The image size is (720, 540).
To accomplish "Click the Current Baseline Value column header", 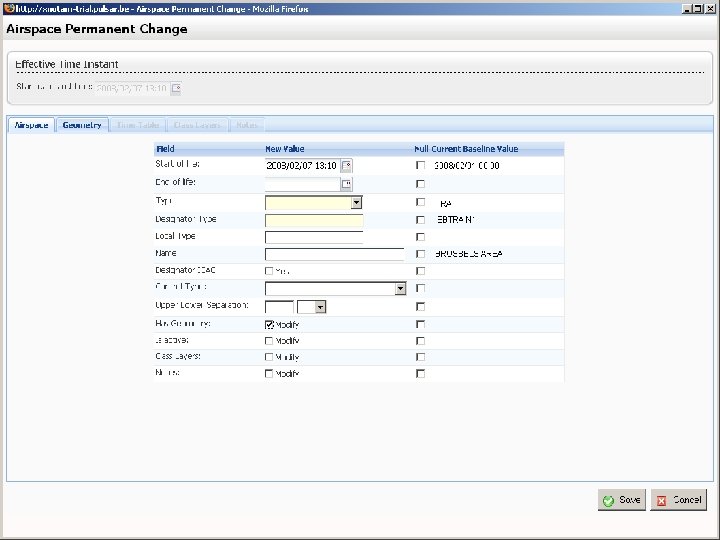I will [475, 149].
